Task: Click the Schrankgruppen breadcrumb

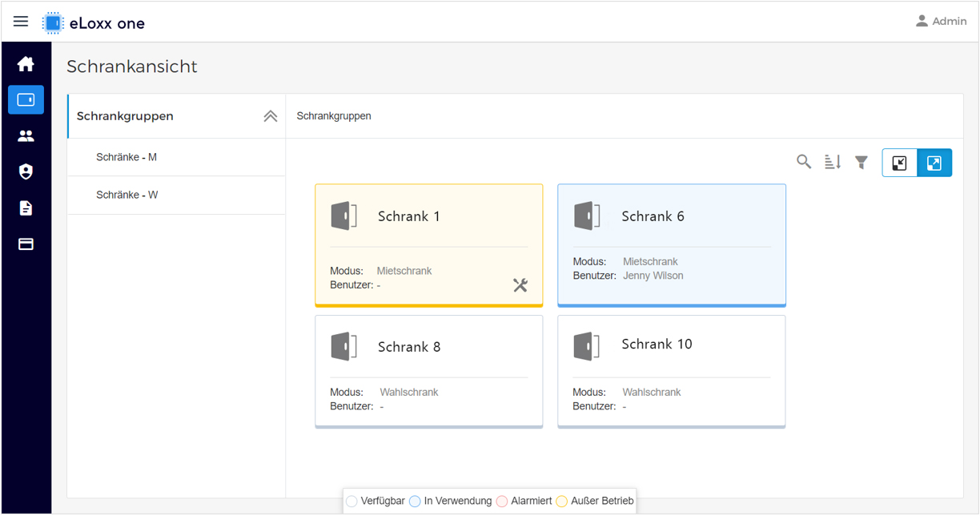Action: point(334,116)
